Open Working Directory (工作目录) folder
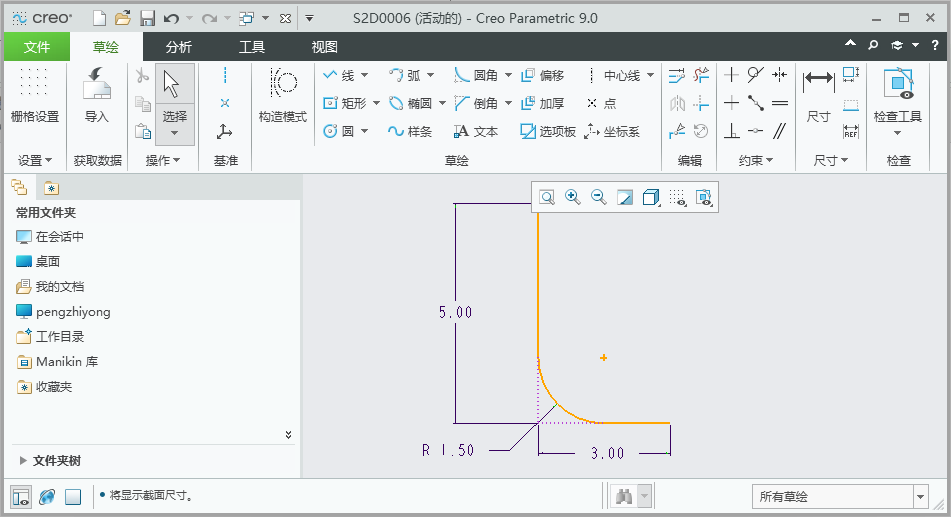Image resolution: width=951 pixels, height=517 pixels. tap(50, 336)
